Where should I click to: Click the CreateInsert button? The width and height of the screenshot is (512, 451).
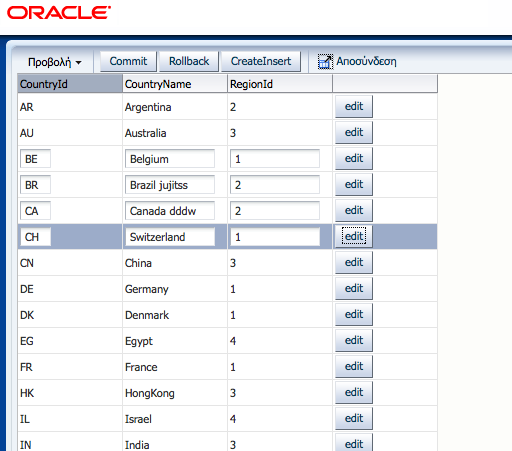pyautogui.click(x=261, y=61)
